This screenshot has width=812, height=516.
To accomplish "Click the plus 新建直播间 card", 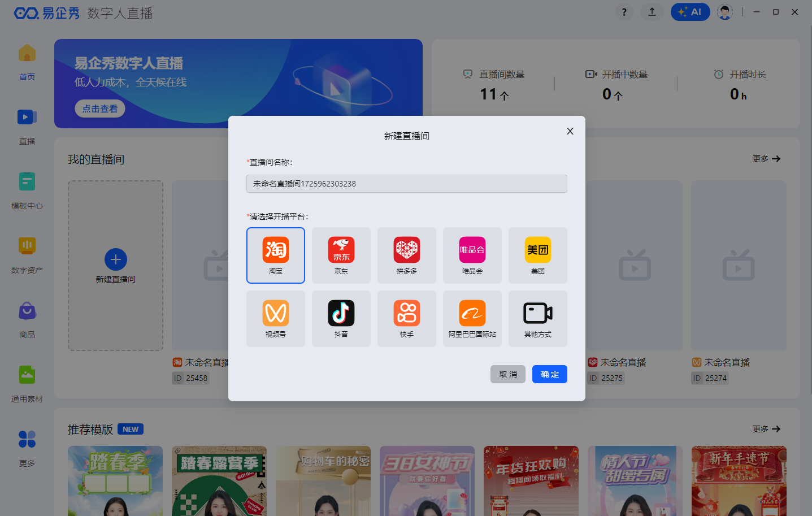I will tap(116, 266).
